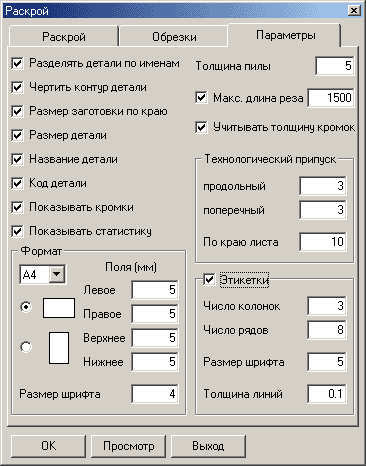The image size is (366, 466).
Task: Select the portrait orientation page icon
Action: 59,347
